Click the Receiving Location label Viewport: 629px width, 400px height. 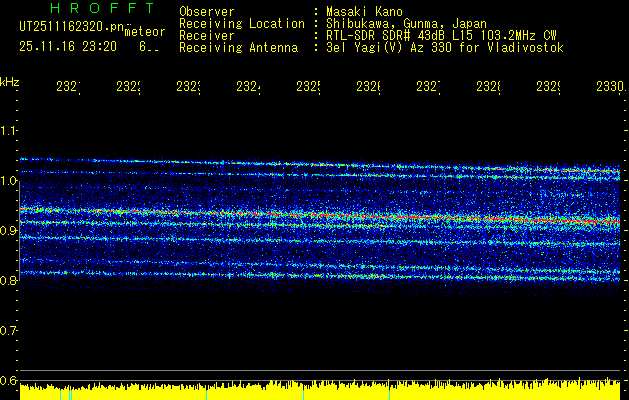[242, 24]
